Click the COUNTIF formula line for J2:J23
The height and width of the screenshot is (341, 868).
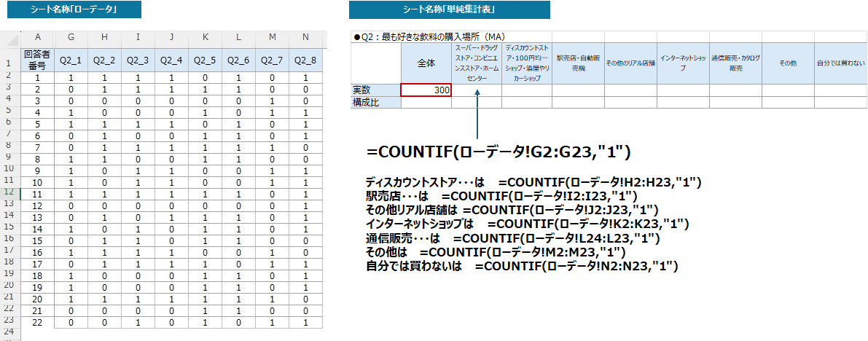(512, 211)
